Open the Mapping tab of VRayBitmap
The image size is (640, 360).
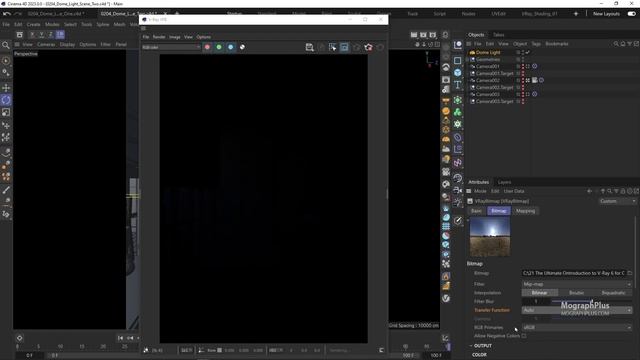[525, 211]
